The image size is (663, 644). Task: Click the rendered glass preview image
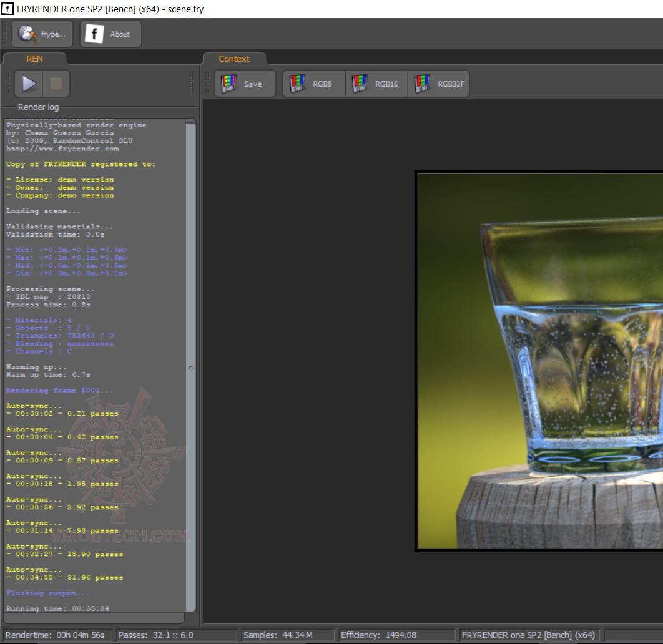tap(540, 361)
